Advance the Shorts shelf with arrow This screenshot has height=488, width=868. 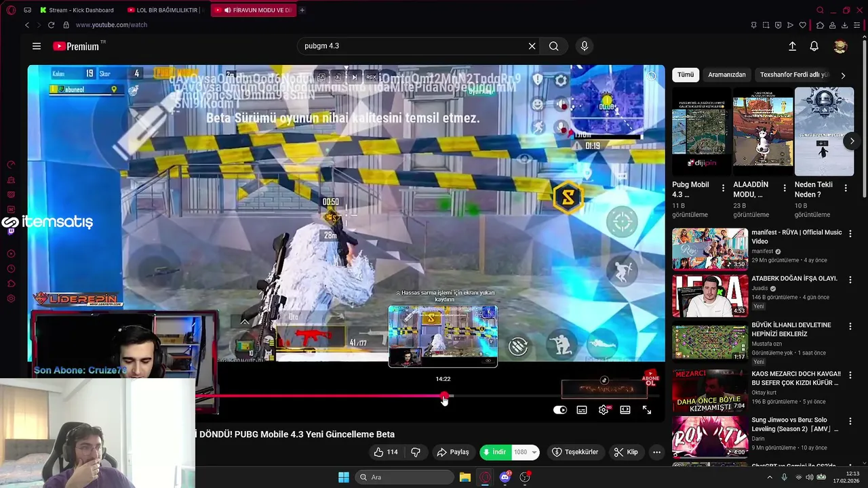coord(852,141)
